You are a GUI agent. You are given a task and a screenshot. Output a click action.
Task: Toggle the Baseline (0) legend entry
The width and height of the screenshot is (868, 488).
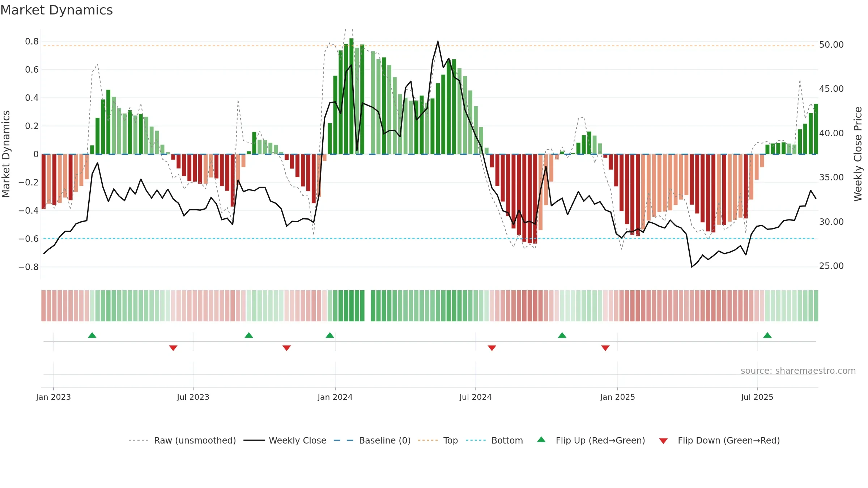372,440
